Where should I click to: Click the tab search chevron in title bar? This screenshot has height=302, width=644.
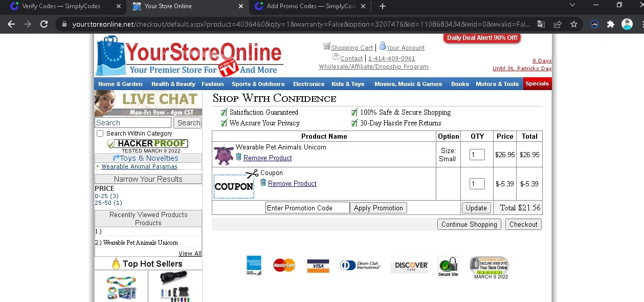(x=572, y=5)
